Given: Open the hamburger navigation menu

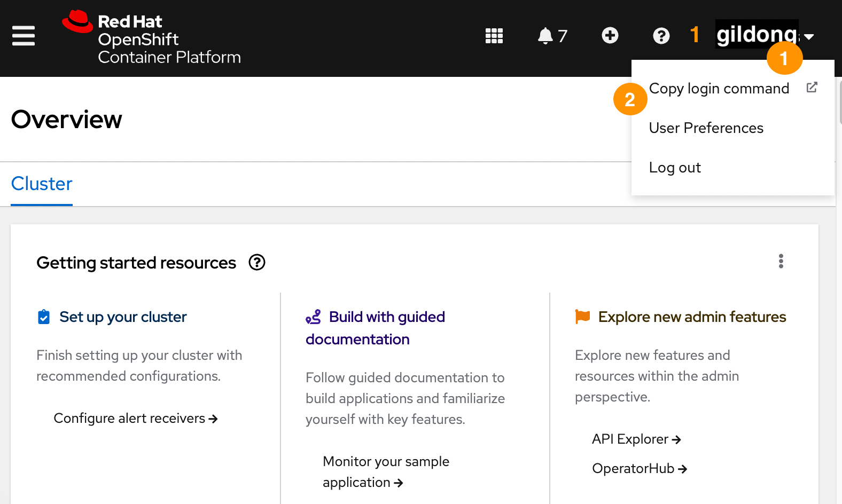Looking at the screenshot, I should tap(24, 36).
